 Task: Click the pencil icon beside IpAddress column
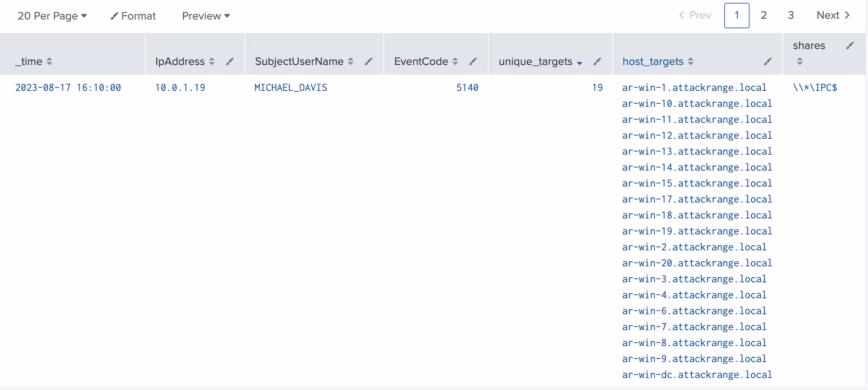coord(230,61)
